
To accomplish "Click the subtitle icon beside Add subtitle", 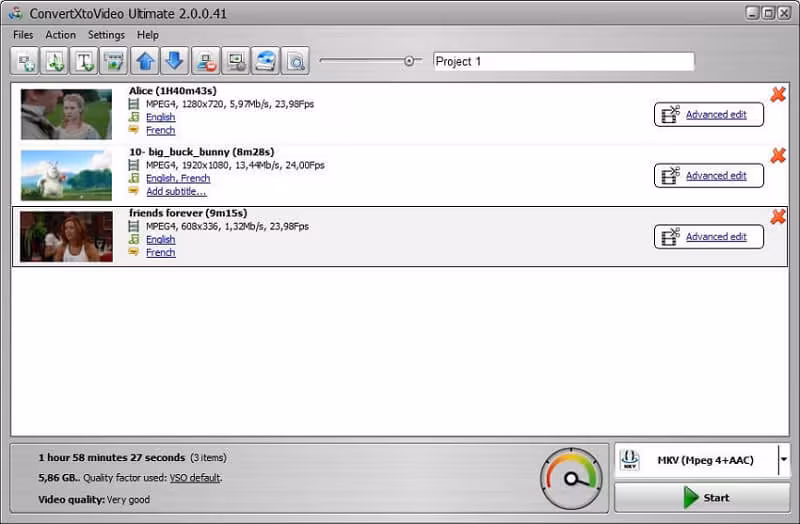I will (134, 191).
